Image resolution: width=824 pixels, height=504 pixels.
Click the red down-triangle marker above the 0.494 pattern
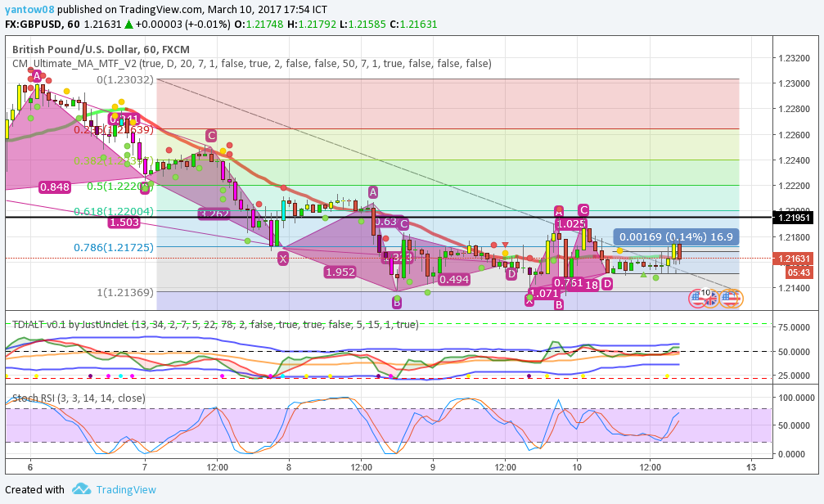505,245
